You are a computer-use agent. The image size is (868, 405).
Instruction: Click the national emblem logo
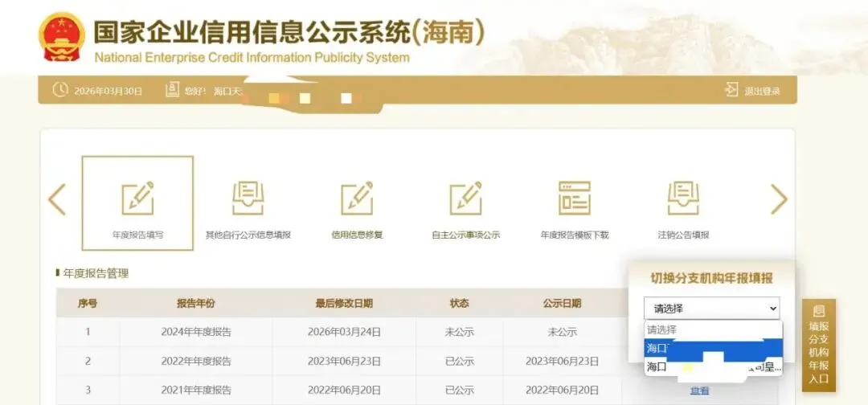click(61, 36)
